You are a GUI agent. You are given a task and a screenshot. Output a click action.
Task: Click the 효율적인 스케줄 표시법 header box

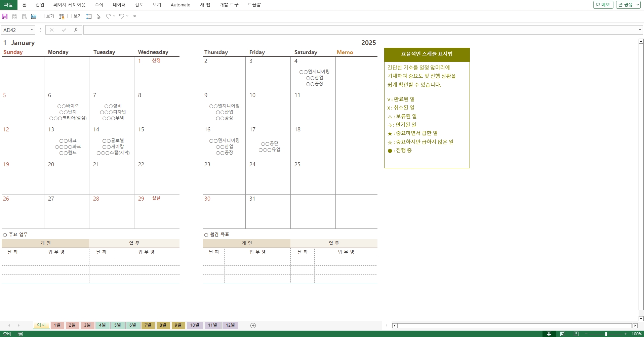tap(427, 54)
